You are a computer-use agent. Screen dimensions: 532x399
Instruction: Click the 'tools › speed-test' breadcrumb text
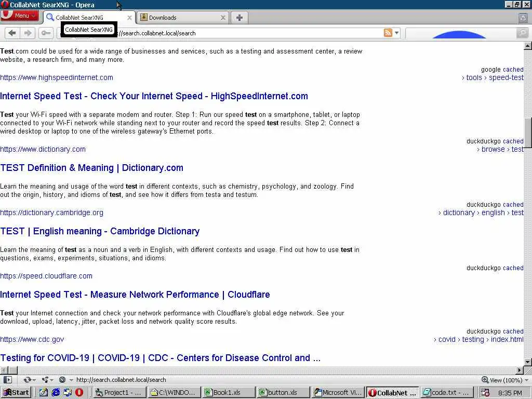493,78
